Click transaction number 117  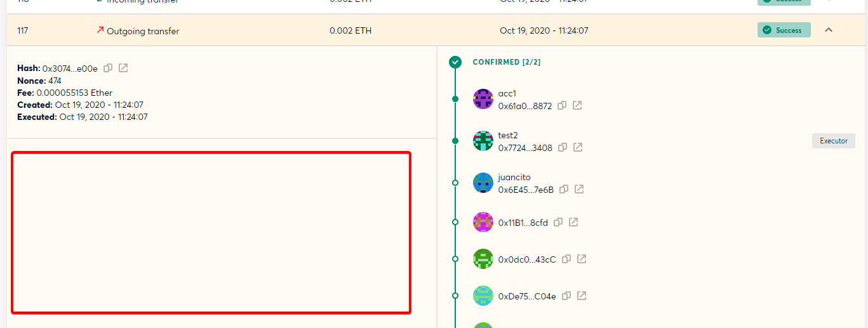click(x=23, y=30)
